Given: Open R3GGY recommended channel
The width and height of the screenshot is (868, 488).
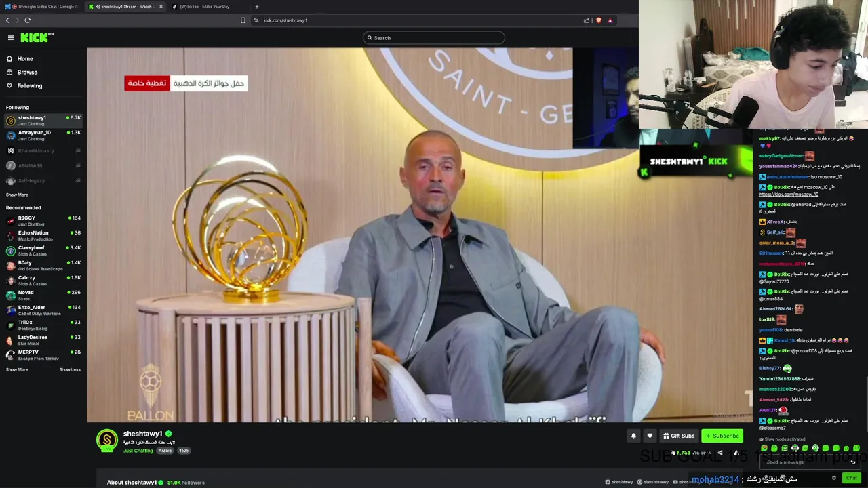Looking at the screenshot, I should click(43, 220).
